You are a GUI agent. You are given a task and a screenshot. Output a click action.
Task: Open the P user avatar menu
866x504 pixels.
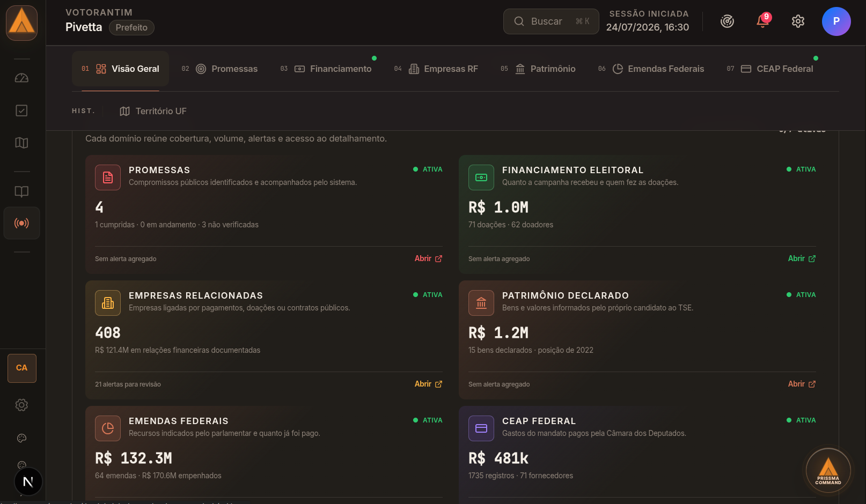click(x=836, y=21)
